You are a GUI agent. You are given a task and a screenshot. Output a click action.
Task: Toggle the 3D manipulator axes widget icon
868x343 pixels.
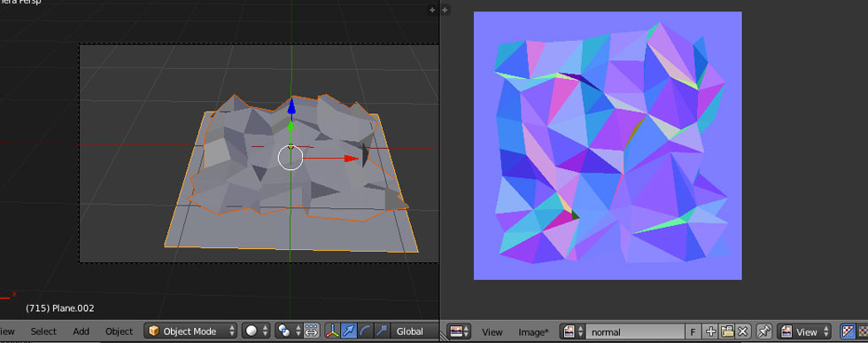[332, 331]
